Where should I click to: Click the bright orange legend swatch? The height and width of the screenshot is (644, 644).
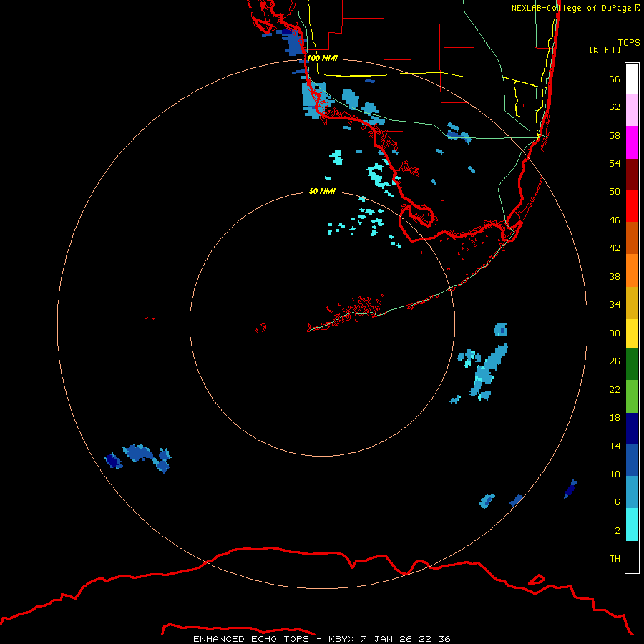pyautogui.click(x=632, y=270)
